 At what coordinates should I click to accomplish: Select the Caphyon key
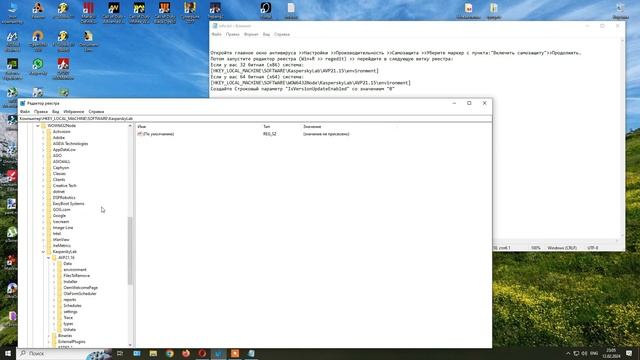pyautogui.click(x=61, y=168)
